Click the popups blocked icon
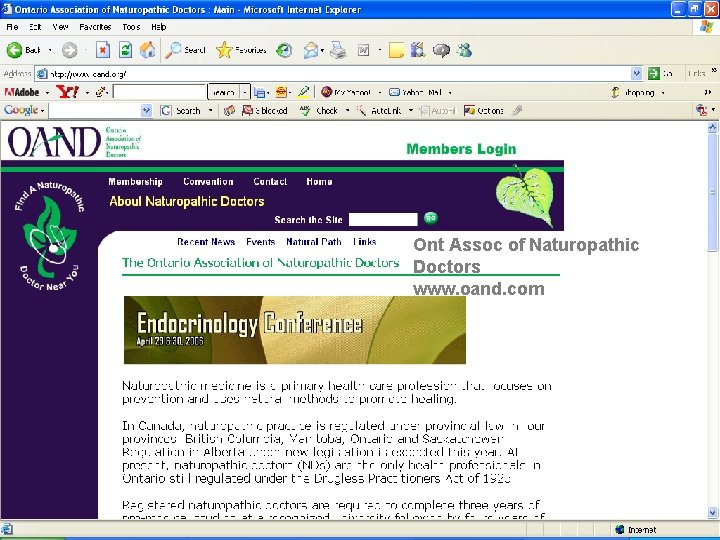 click(248, 110)
